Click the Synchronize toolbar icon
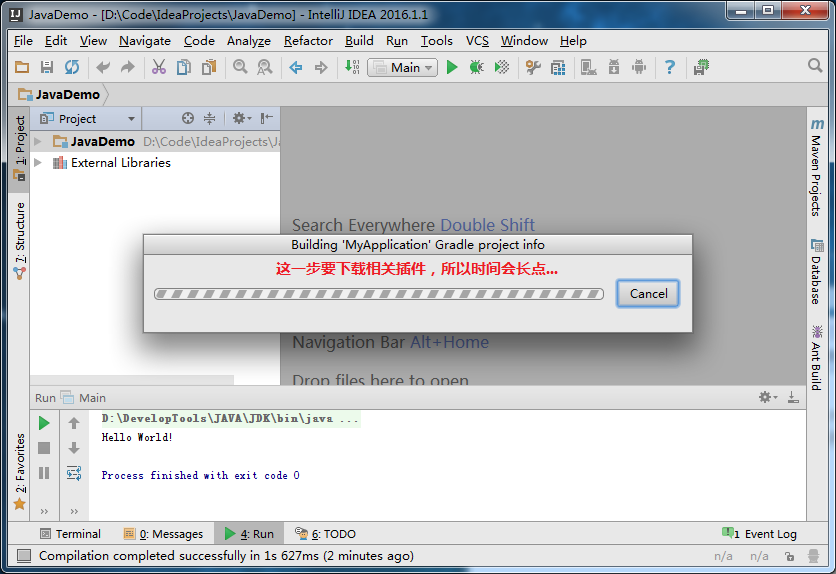The height and width of the screenshot is (574, 836). [x=72, y=67]
